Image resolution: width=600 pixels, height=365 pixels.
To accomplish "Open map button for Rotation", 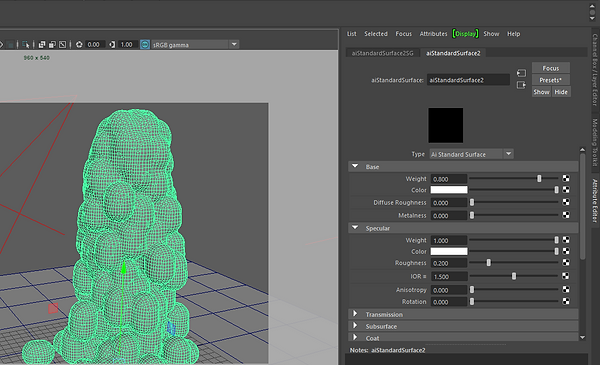I will pyautogui.click(x=566, y=301).
